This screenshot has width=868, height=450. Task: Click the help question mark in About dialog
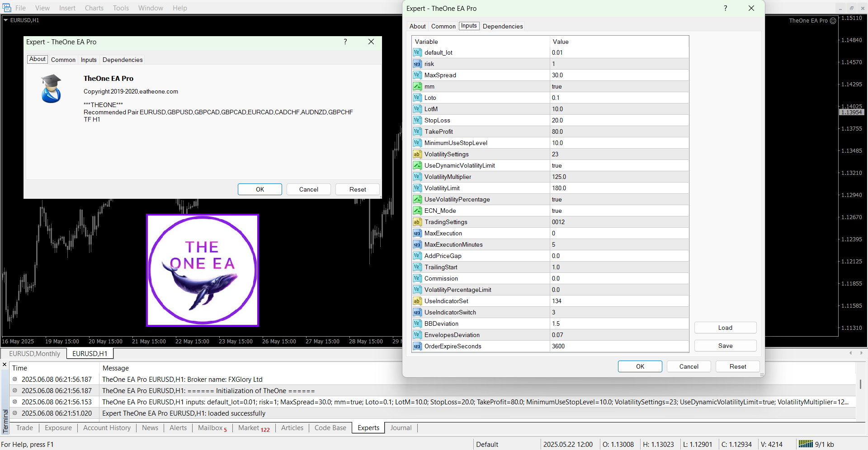[345, 42]
